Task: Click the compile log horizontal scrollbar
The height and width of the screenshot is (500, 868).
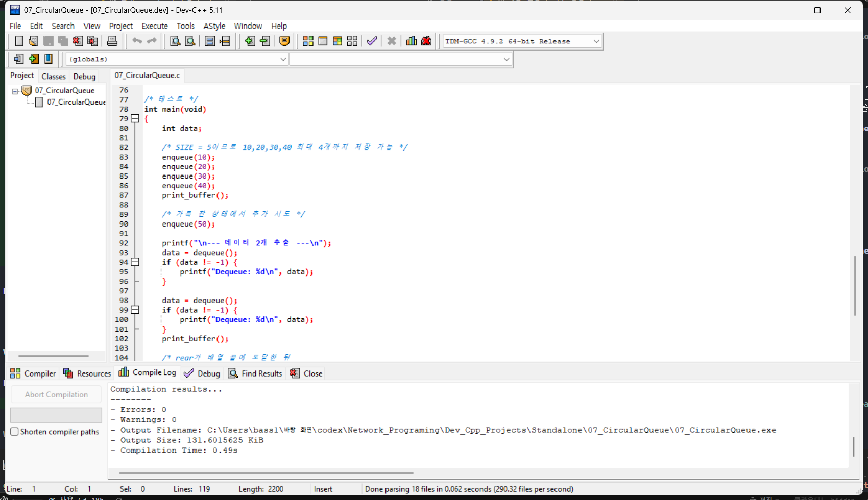Action: coord(266,473)
